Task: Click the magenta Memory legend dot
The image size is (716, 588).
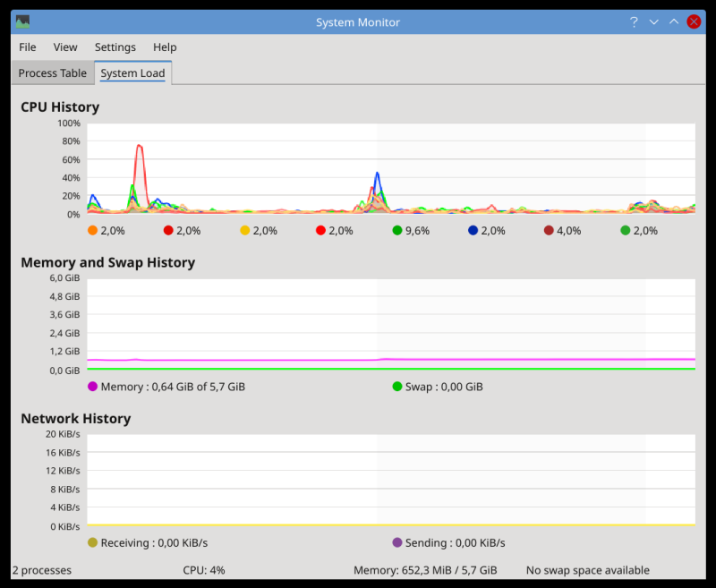Action: click(92, 387)
